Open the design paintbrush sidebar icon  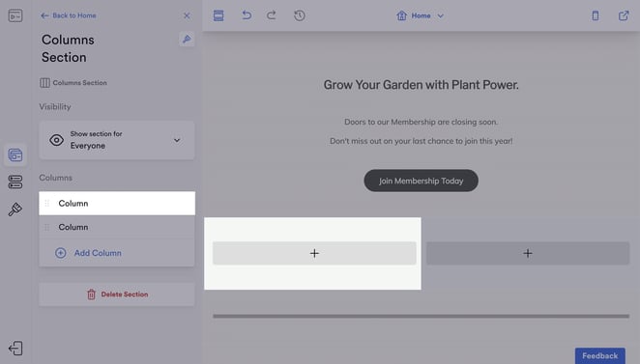coord(15,210)
